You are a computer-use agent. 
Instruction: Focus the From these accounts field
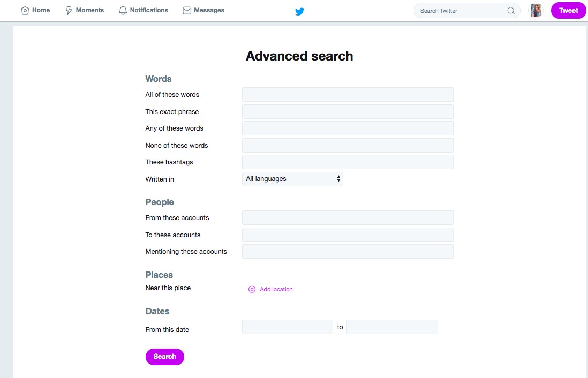(x=348, y=218)
